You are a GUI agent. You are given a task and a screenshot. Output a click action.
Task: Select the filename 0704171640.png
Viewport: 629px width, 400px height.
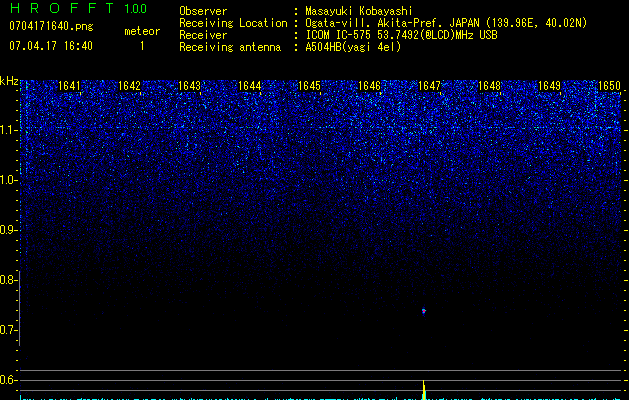(51, 26)
